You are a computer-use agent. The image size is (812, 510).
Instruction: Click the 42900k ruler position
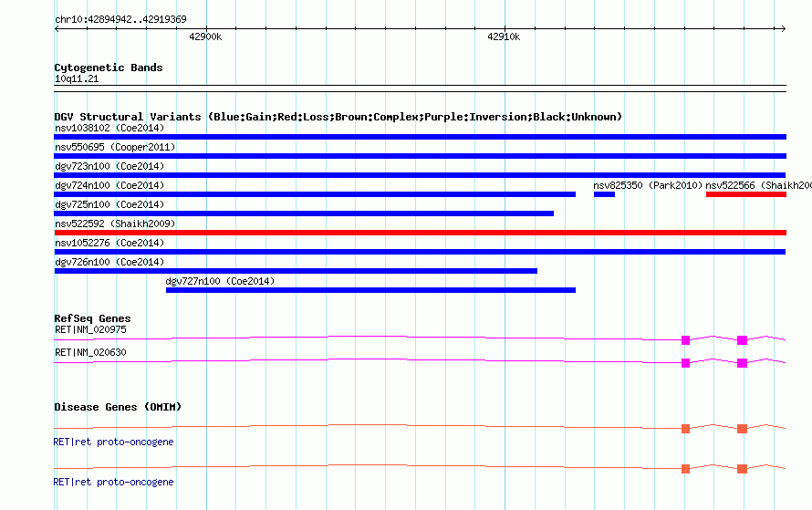[x=205, y=36]
